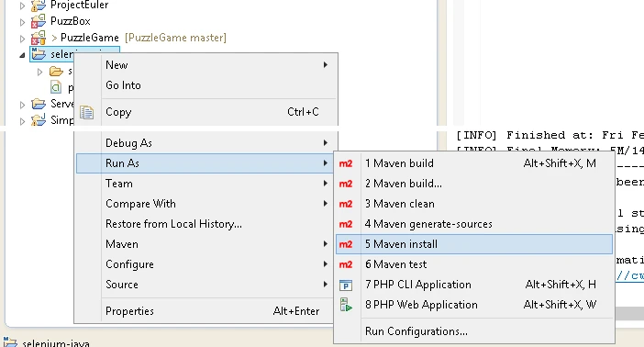Screen dimensions: 644x347
Task: Click the m2 icon beside Maven generate-sources
Action: click(346, 224)
